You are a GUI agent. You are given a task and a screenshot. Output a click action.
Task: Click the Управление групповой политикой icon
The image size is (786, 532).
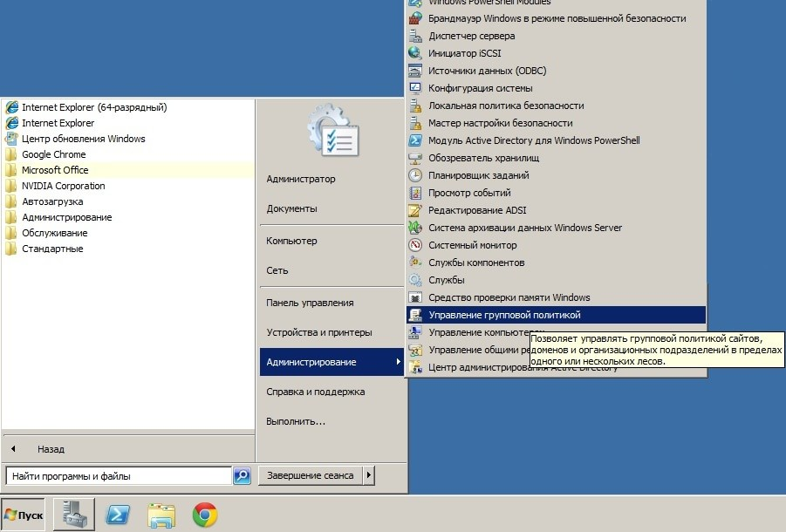pos(415,315)
